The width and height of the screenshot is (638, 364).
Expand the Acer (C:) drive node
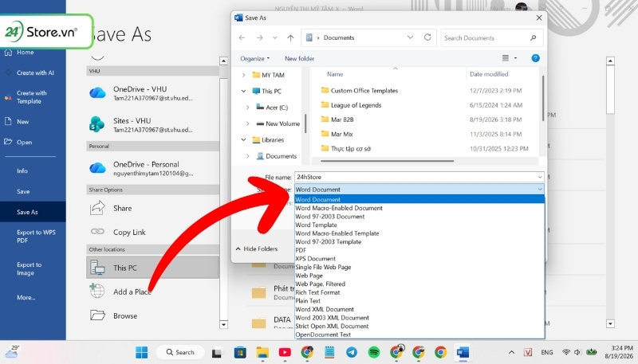tap(247, 108)
